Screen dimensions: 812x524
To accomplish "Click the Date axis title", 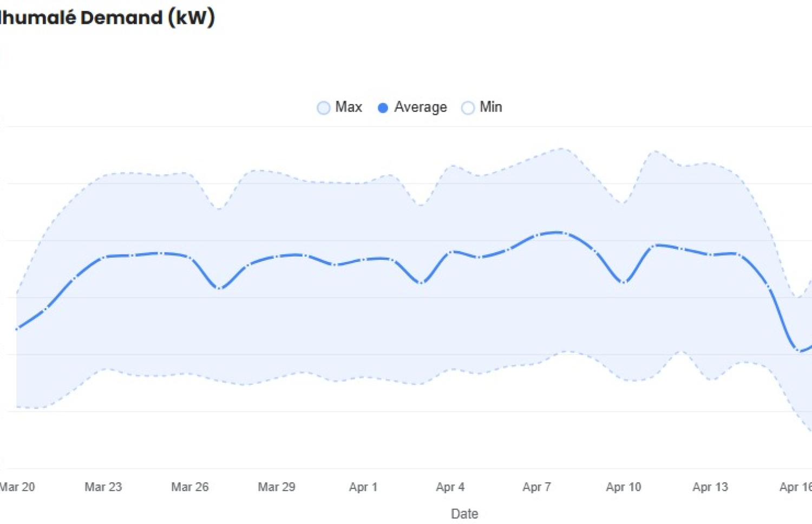I will (464, 514).
